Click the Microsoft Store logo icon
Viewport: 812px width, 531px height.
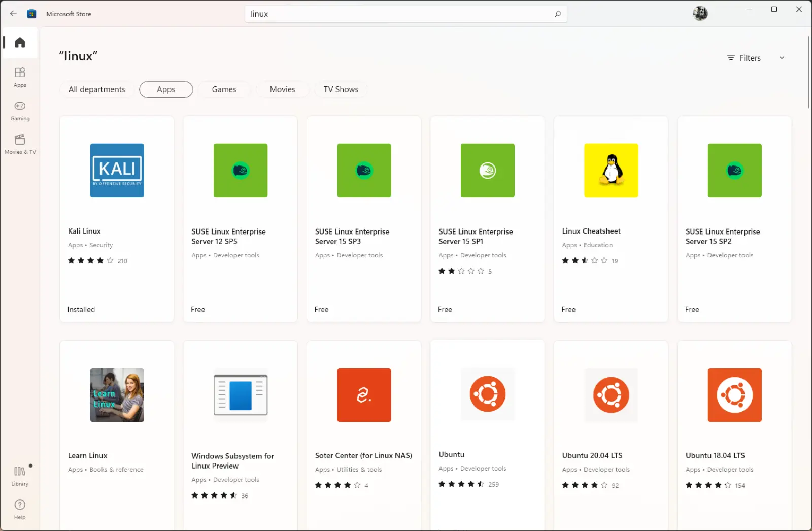[31, 14]
